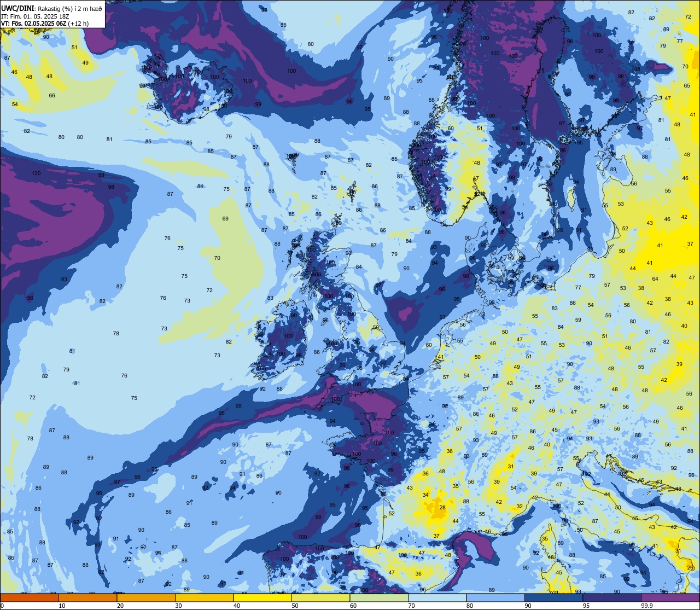Click the legend tick label "70"

(411, 606)
